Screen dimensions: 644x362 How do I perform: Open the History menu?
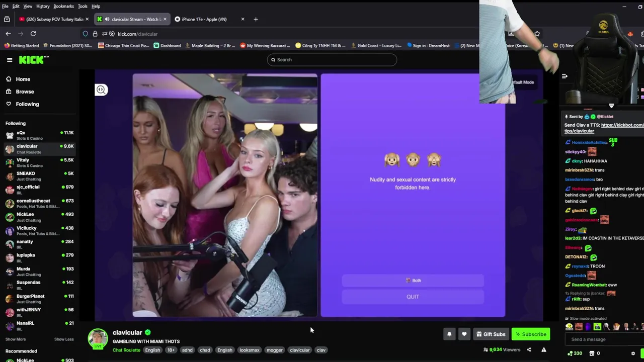[x=43, y=6]
